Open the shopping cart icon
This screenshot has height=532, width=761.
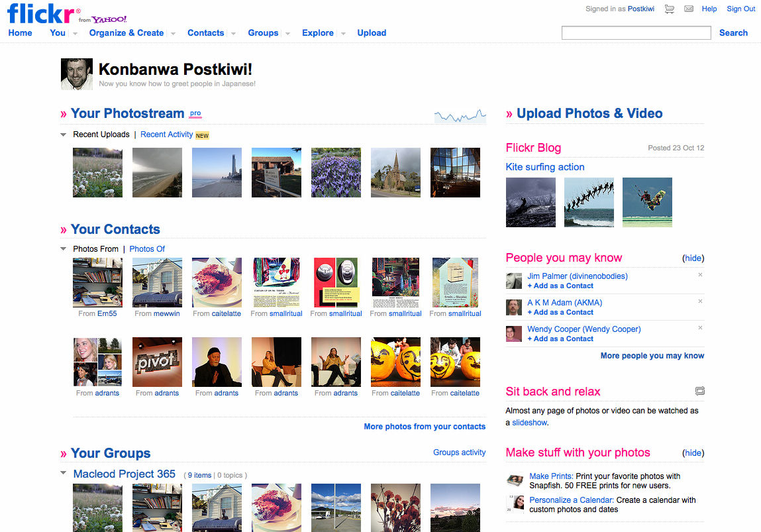(x=670, y=9)
